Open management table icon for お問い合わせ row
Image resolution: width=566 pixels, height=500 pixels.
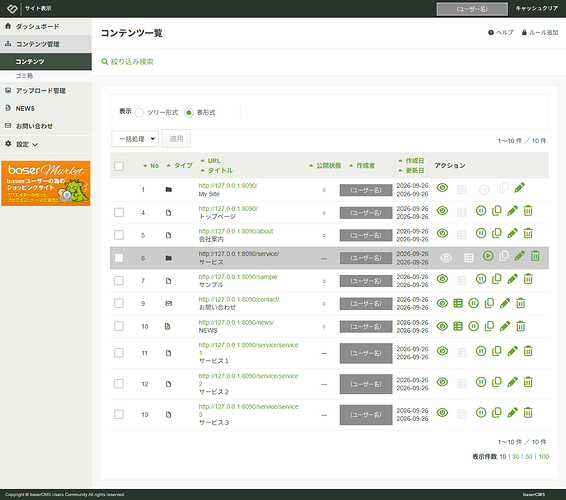pos(458,303)
